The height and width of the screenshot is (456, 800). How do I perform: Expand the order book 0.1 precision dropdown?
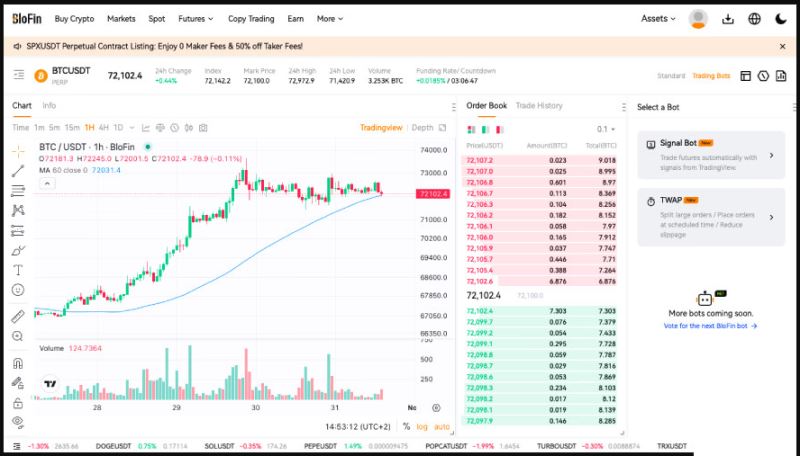606,129
